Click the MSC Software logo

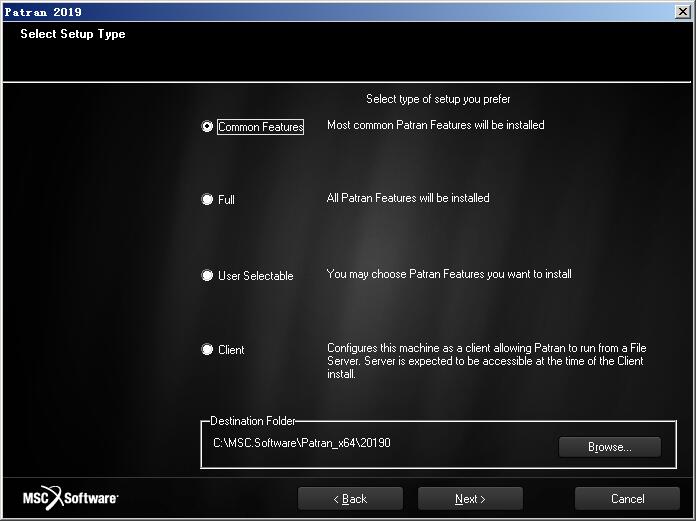(x=71, y=497)
